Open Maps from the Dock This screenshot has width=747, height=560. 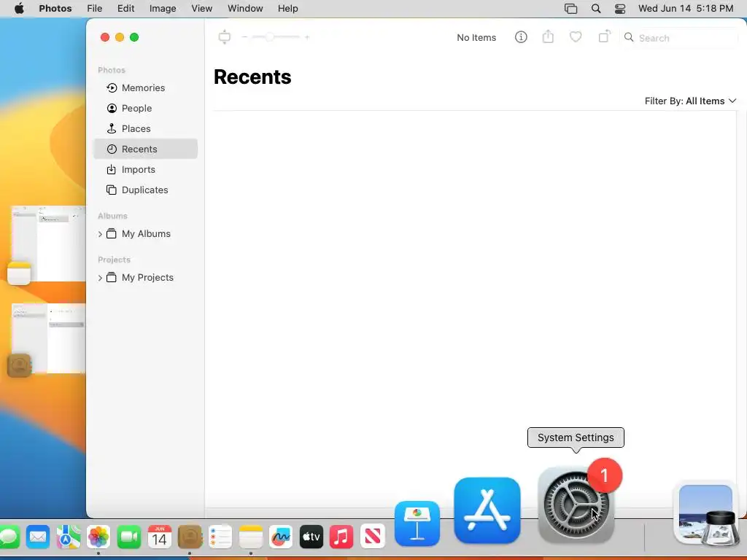[x=68, y=537]
